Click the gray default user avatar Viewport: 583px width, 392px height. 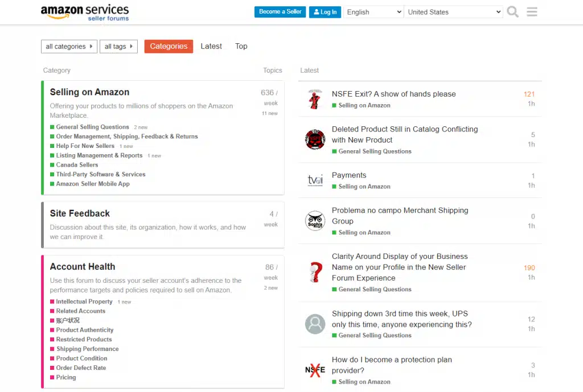(x=315, y=324)
